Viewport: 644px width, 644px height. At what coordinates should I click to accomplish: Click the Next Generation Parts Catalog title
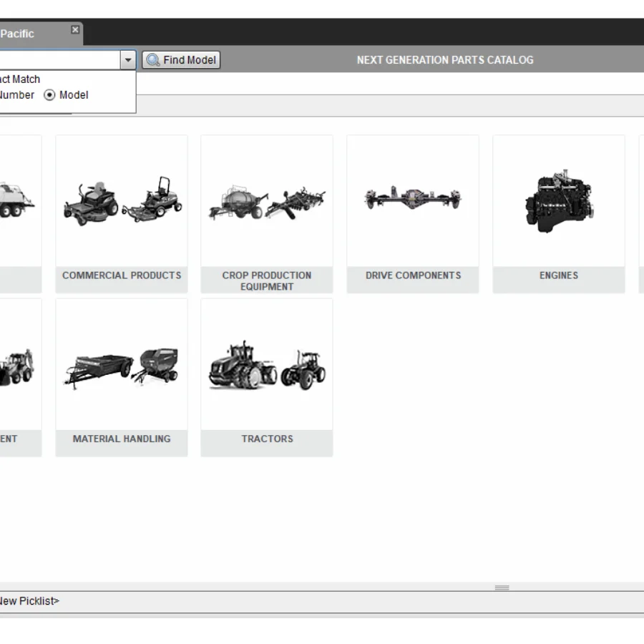click(x=445, y=60)
